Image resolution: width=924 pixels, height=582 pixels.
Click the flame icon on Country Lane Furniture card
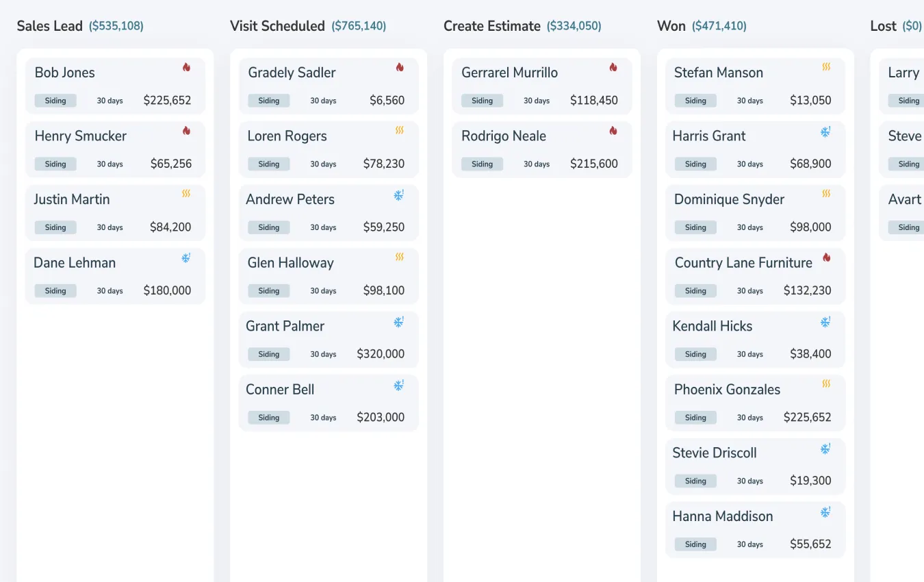click(826, 257)
